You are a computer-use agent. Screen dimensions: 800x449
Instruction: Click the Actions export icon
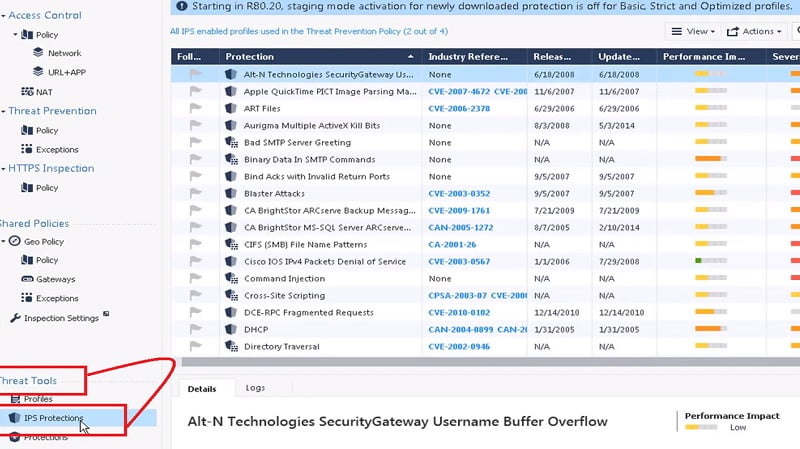point(733,32)
